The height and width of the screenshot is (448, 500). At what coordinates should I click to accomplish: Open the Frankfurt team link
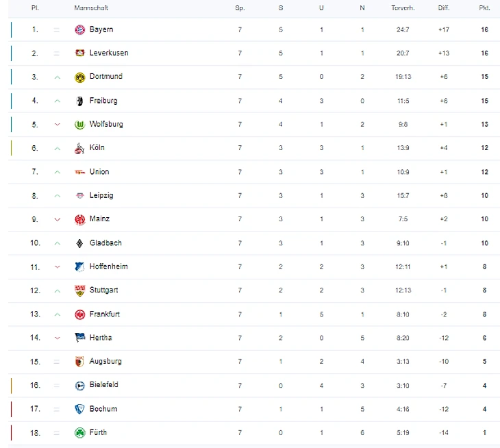pos(104,314)
